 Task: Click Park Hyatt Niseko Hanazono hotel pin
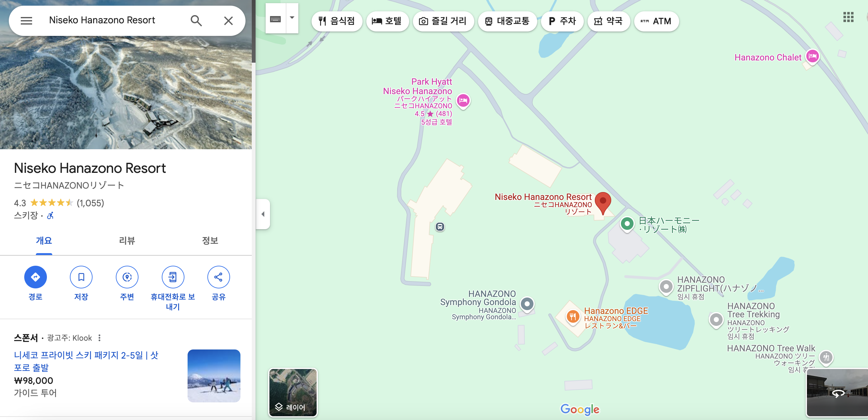(x=463, y=100)
